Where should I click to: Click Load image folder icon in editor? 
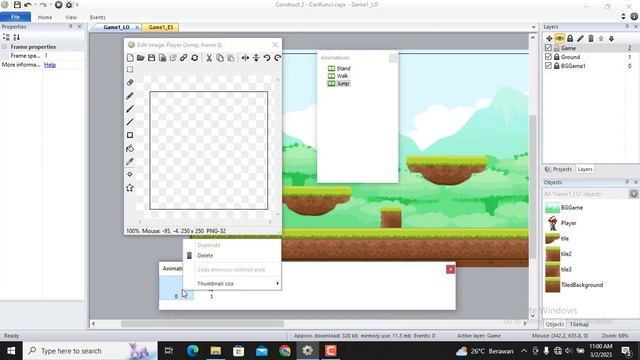141,58
